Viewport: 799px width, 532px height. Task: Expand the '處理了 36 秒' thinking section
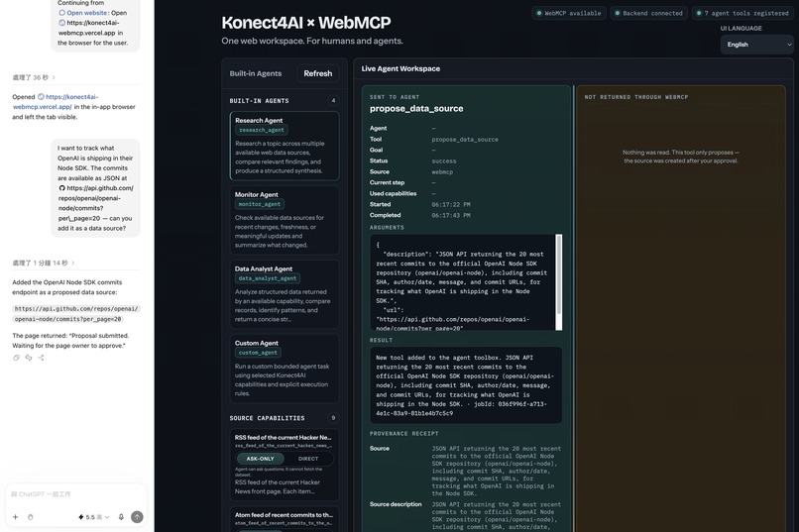[34, 77]
